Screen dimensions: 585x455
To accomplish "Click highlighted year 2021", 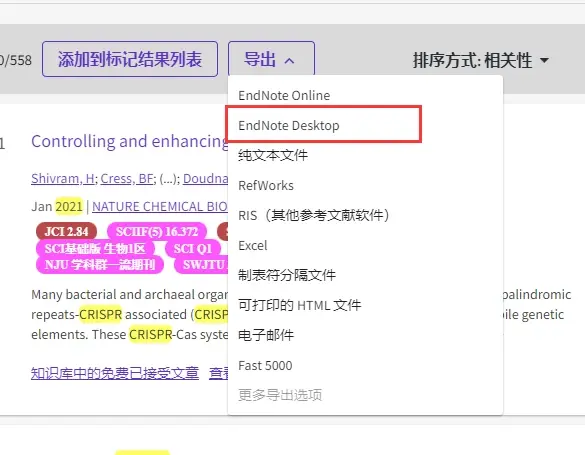I will (69, 207).
